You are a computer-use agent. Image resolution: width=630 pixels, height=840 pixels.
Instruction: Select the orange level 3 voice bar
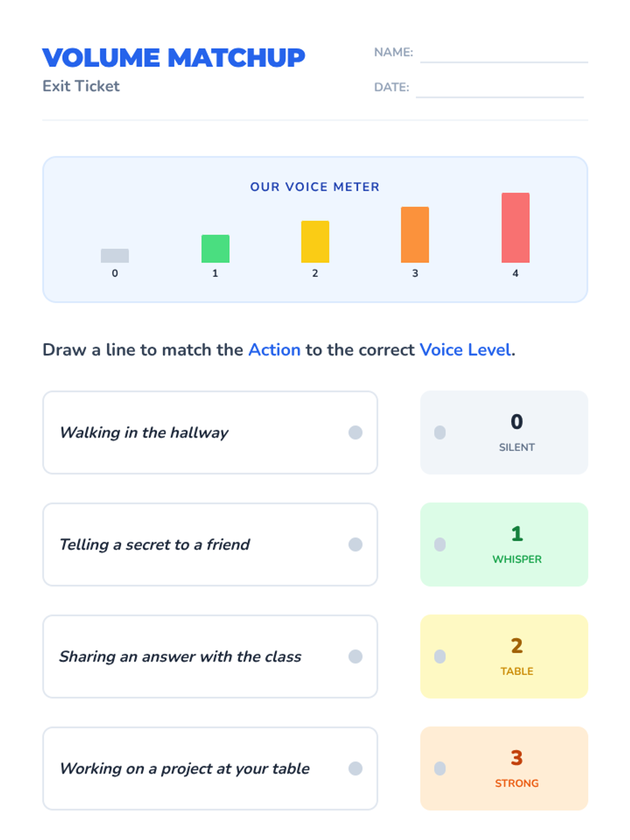tap(415, 235)
